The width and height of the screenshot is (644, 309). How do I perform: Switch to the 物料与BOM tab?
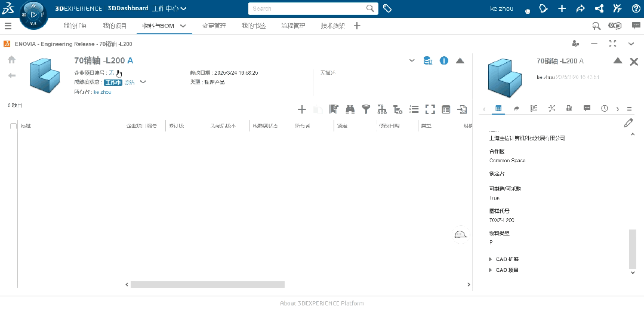pyautogui.click(x=158, y=26)
